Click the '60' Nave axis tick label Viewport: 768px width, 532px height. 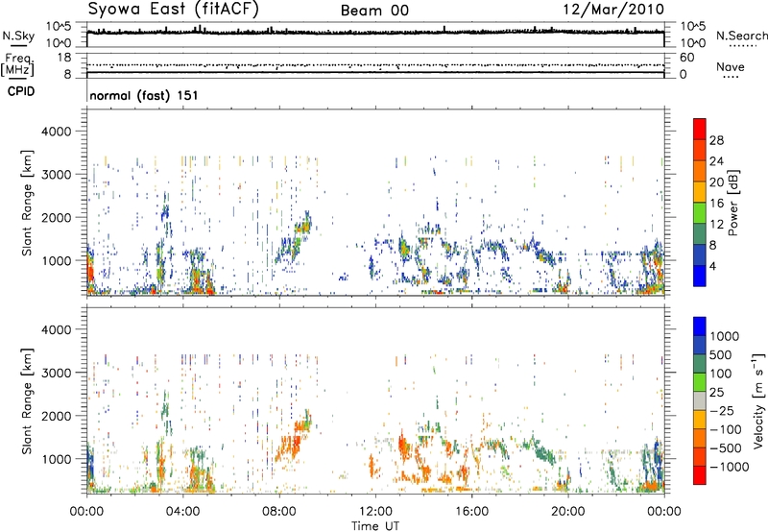[686, 58]
